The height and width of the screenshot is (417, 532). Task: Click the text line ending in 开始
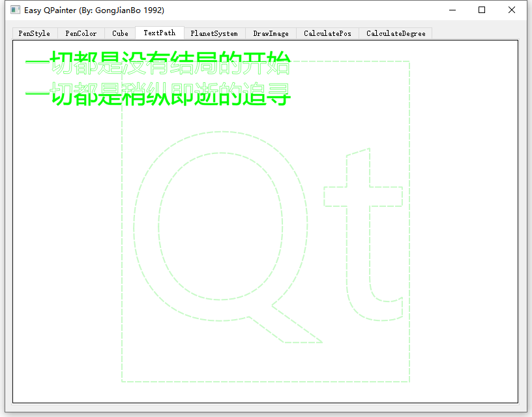click(x=158, y=63)
